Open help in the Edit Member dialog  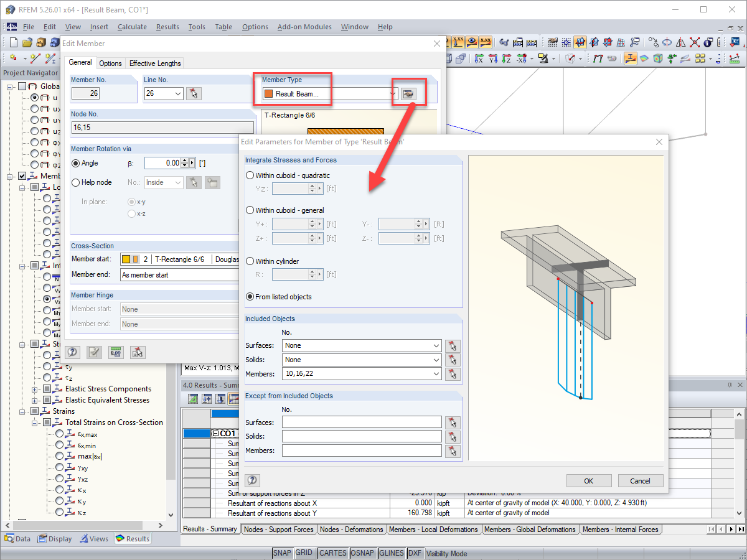(72, 352)
